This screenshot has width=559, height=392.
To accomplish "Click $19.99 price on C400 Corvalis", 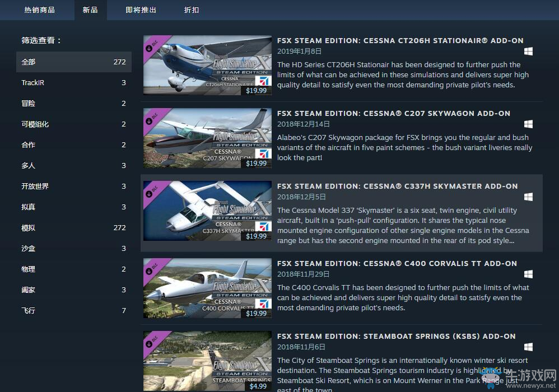I will coord(257,313).
